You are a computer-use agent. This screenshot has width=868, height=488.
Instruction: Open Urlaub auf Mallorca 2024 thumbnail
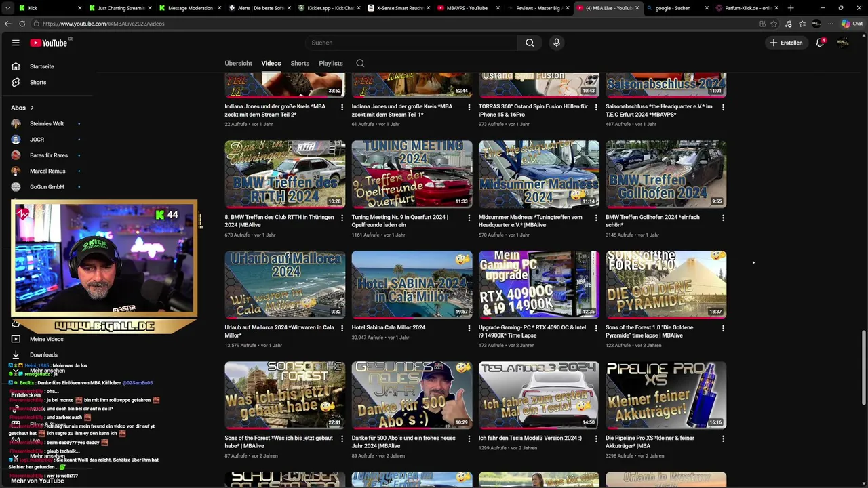tap(285, 285)
